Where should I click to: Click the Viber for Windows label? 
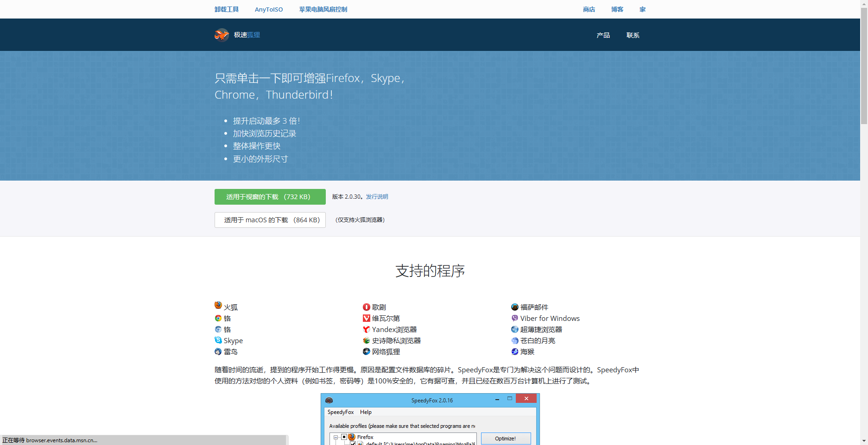click(550, 318)
